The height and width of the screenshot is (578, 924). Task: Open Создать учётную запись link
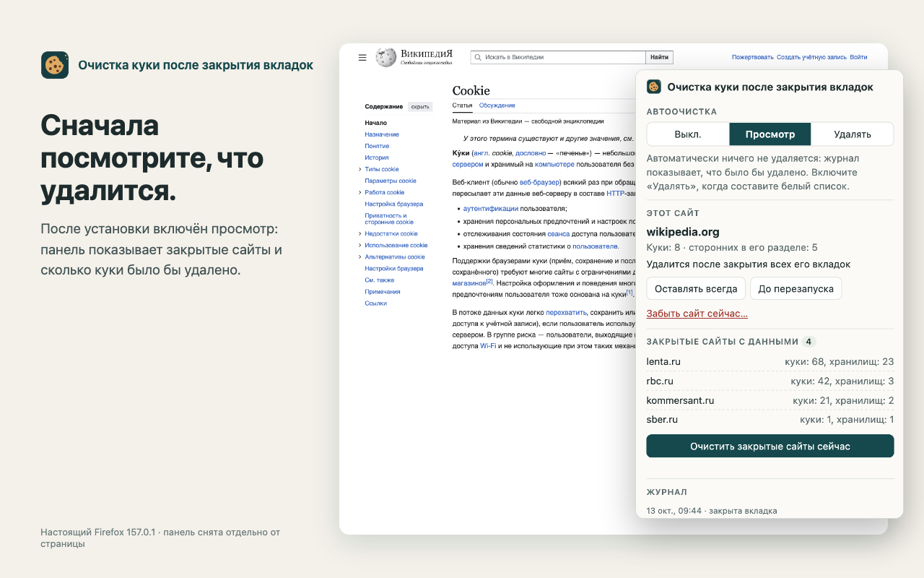[x=812, y=57]
